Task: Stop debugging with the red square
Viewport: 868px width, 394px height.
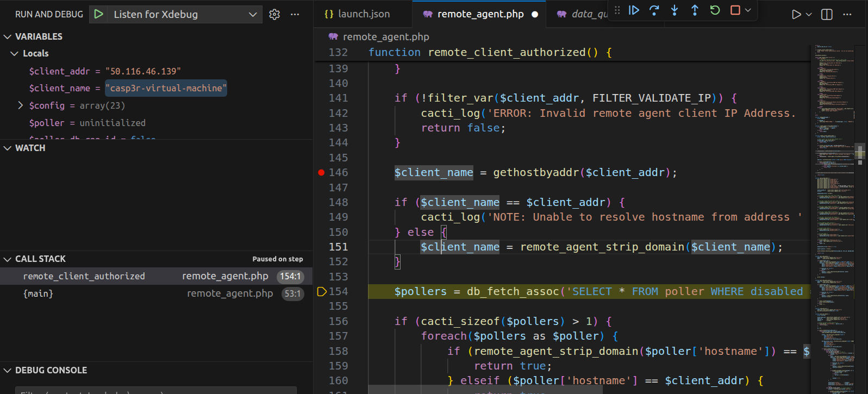Action: coord(735,10)
